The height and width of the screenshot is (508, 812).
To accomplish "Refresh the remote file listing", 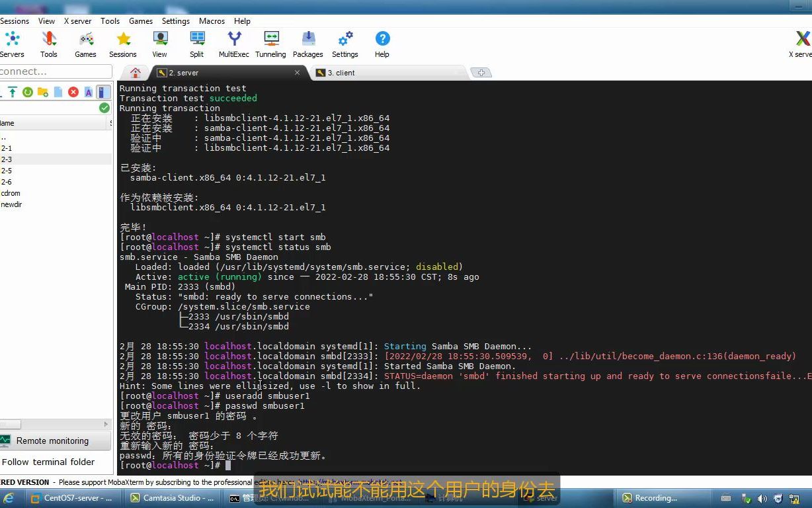I will click(27, 92).
